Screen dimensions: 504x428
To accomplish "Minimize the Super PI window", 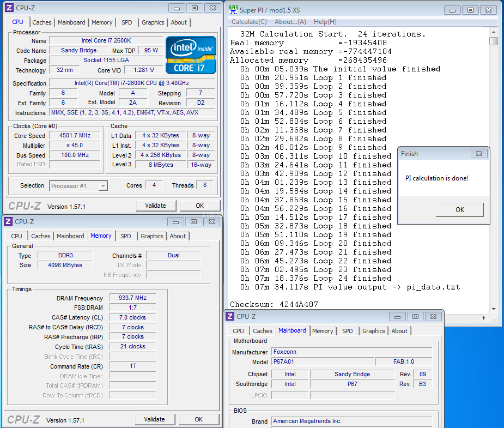I will [x=452, y=10].
